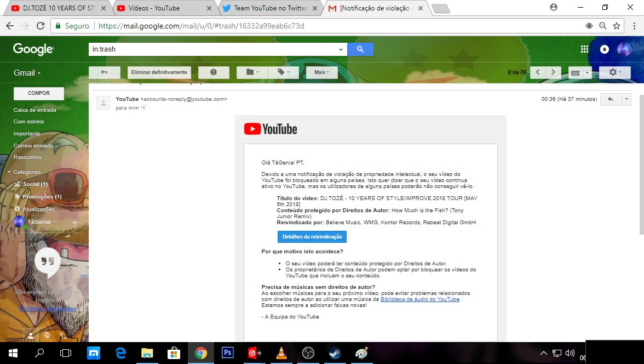Open the Gmail product dropdown
Screen dimensions: 644x364
pyautogui.click(x=27, y=73)
